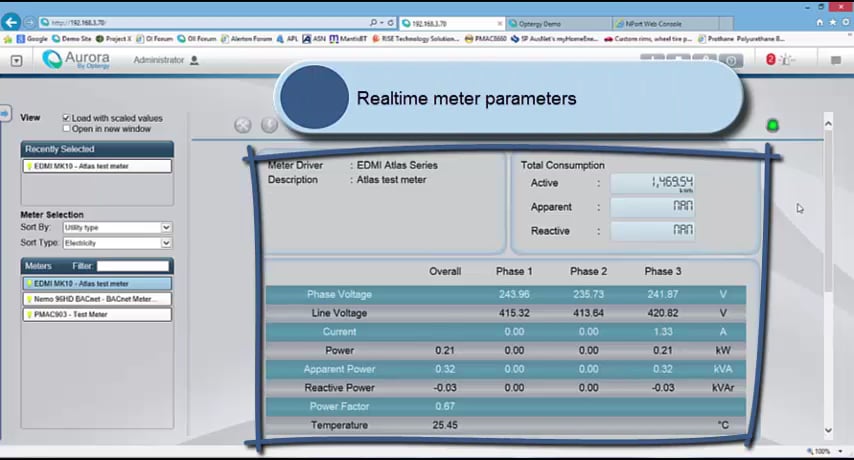Click the browser back arrow button

click(10, 22)
